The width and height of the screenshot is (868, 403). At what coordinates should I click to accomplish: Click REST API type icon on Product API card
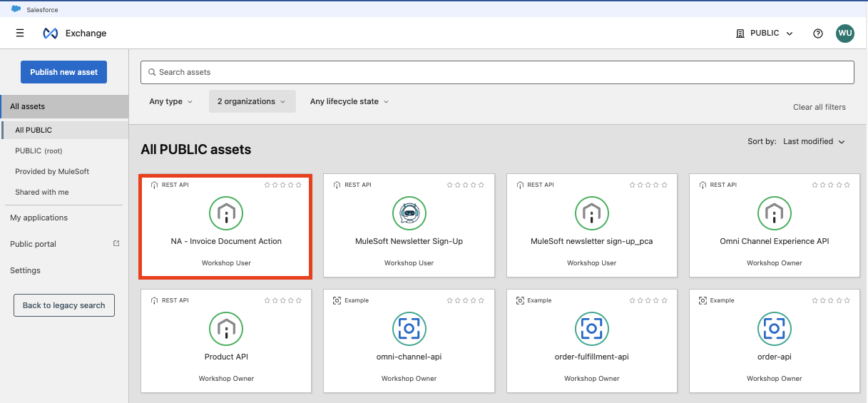point(154,300)
